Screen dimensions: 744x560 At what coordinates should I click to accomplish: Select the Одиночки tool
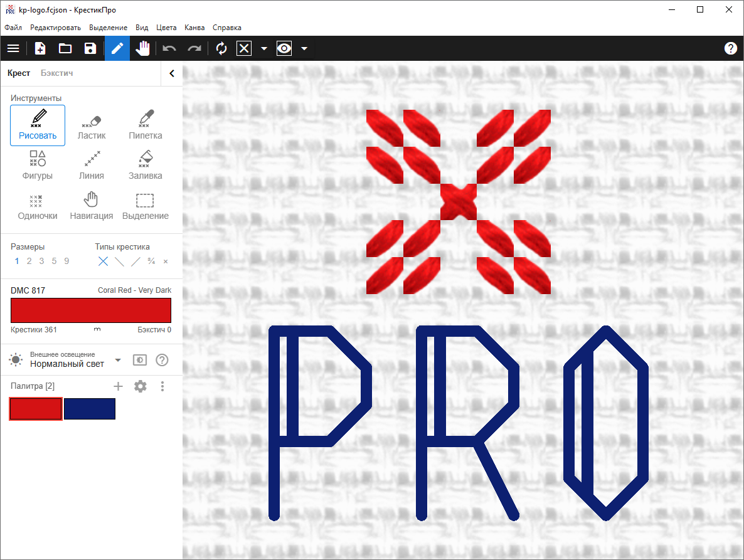(x=38, y=206)
